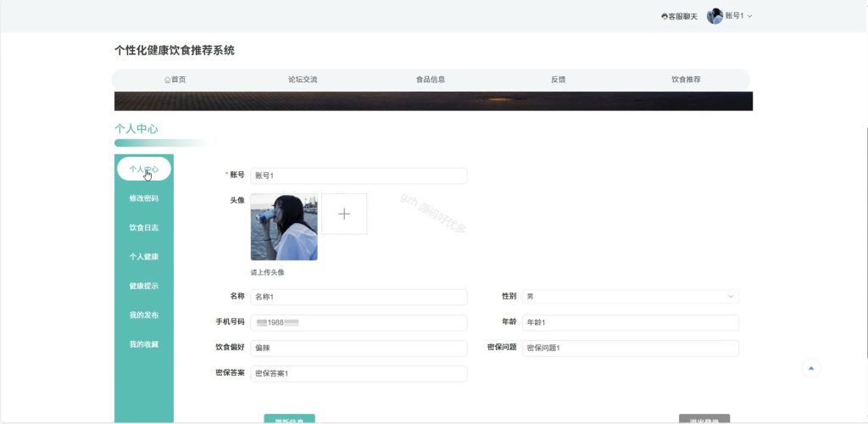The width and height of the screenshot is (868, 424).
Task: Select 我的发布 in the sidebar
Action: tap(144, 315)
